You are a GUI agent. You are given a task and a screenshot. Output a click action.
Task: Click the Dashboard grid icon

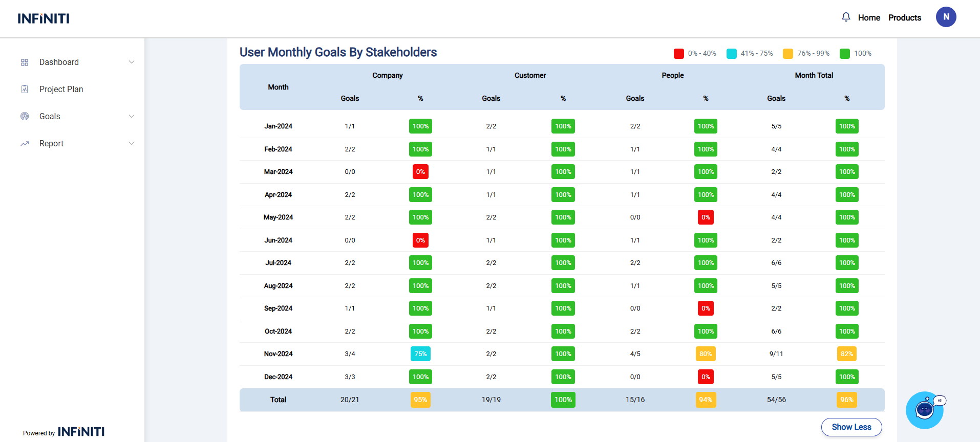tap(25, 62)
